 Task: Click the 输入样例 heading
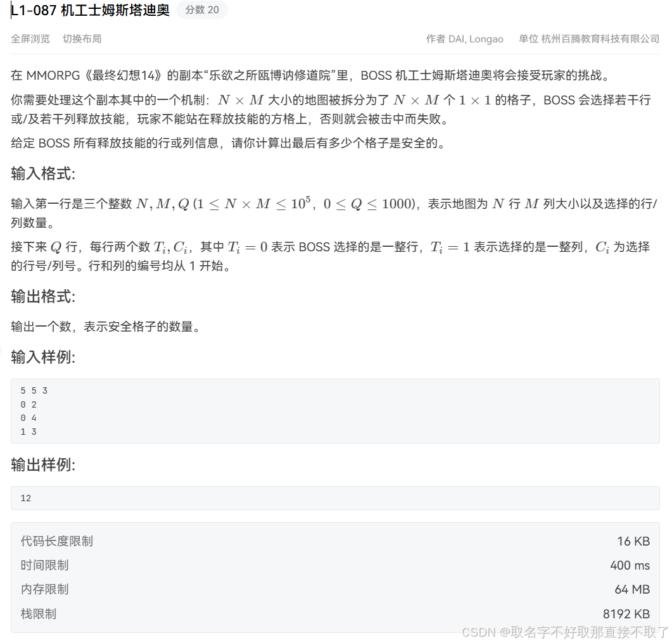[37, 357]
